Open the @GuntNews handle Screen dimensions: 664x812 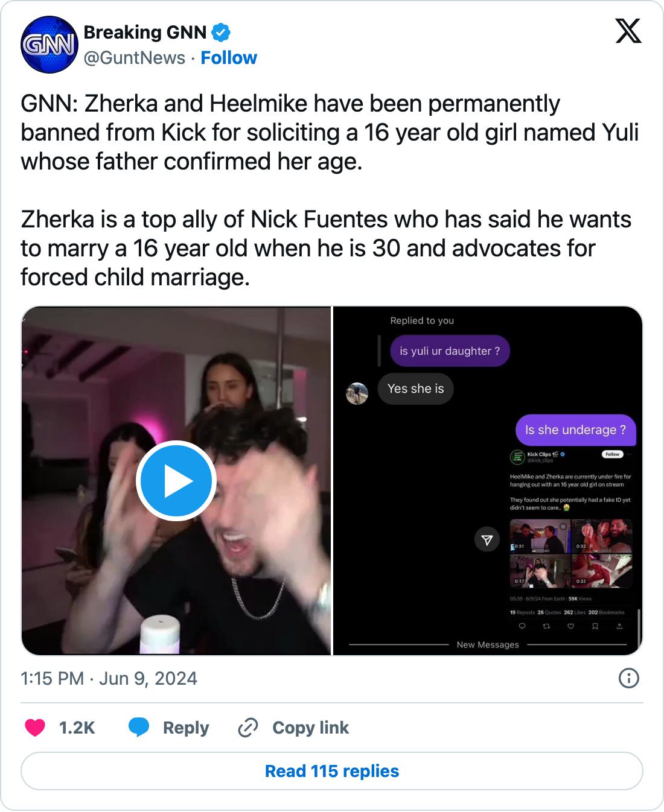point(135,58)
